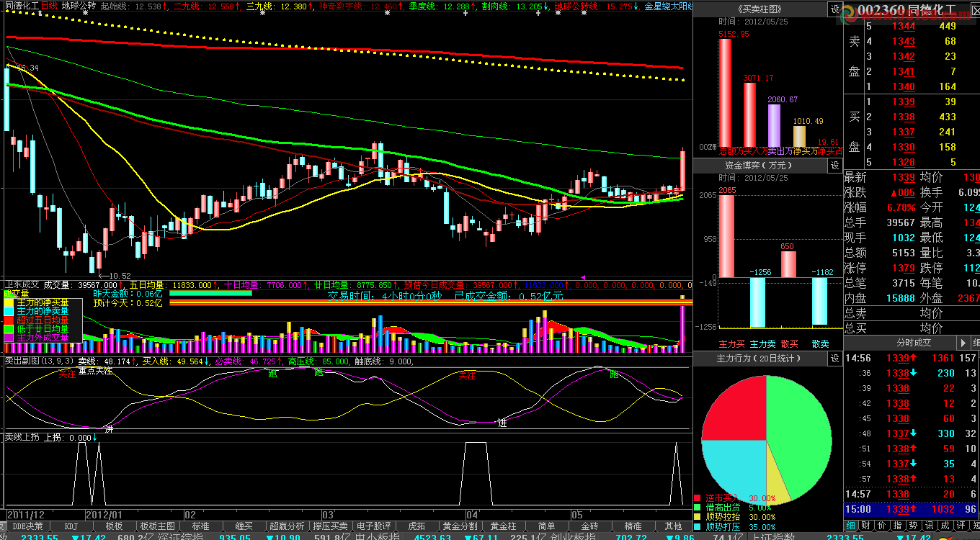Click sell level 1 price 1340

tap(904, 86)
